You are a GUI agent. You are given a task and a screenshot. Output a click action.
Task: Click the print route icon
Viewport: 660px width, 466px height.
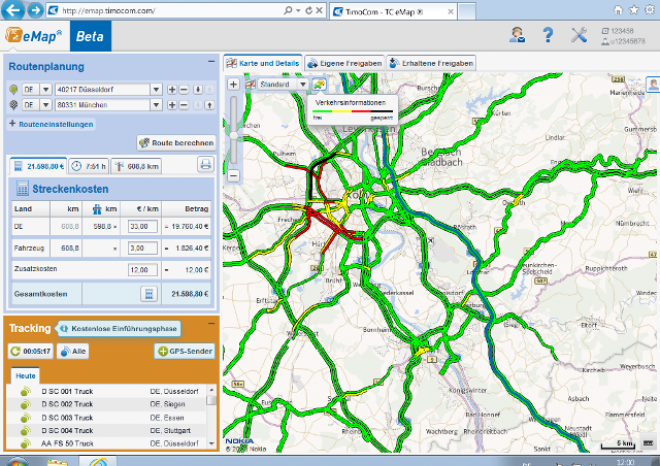click(x=205, y=166)
